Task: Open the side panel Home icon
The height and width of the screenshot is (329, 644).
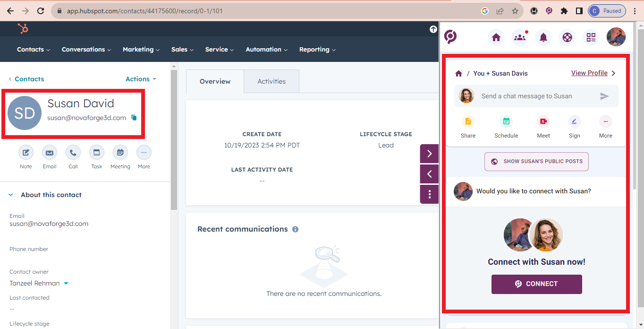Action: coord(496,37)
